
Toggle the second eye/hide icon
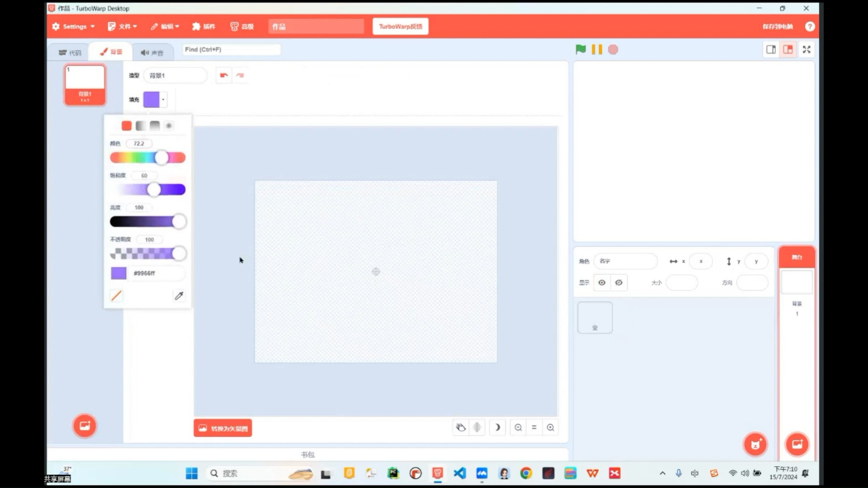point(618,282)
